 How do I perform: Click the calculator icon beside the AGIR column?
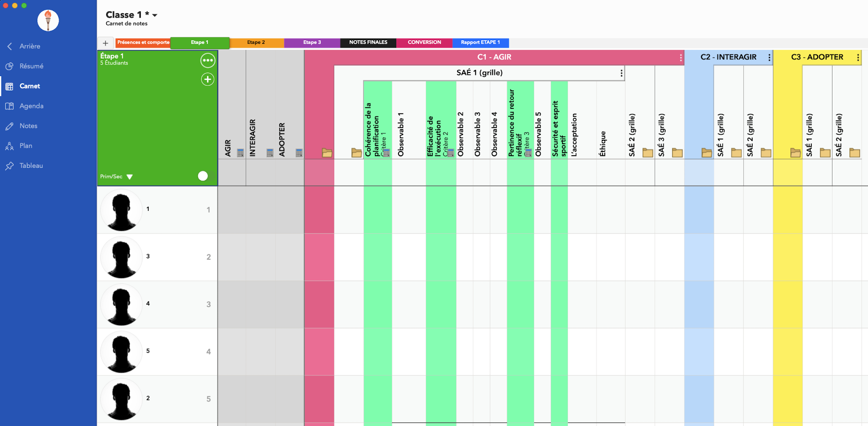[x=240, y=153]
